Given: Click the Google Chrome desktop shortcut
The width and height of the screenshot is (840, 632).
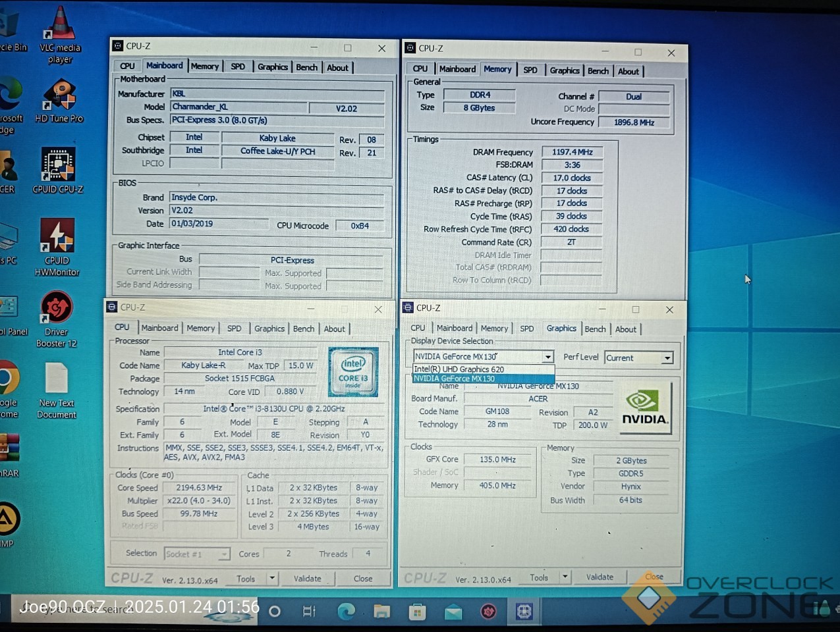Looking at the screenshot, I should click(x=9, y=388).
